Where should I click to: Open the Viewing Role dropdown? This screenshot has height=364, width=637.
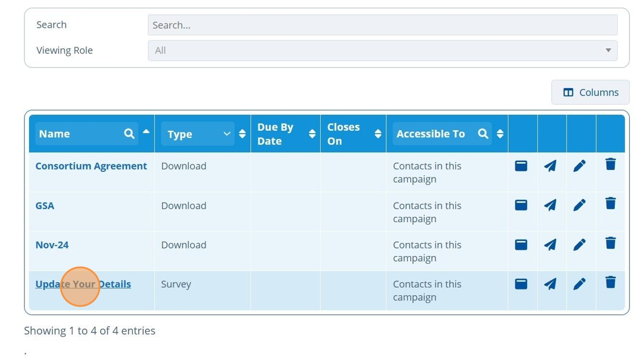click(x=382, y=51)
